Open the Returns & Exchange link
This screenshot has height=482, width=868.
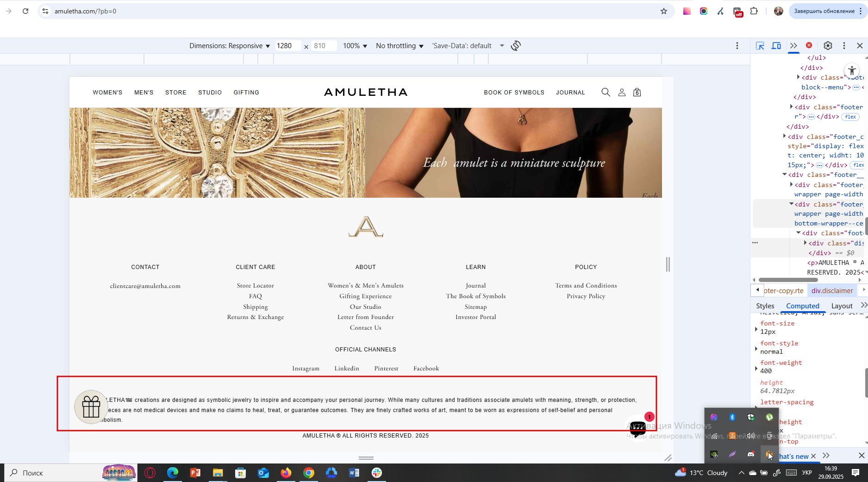click(256, 317)
